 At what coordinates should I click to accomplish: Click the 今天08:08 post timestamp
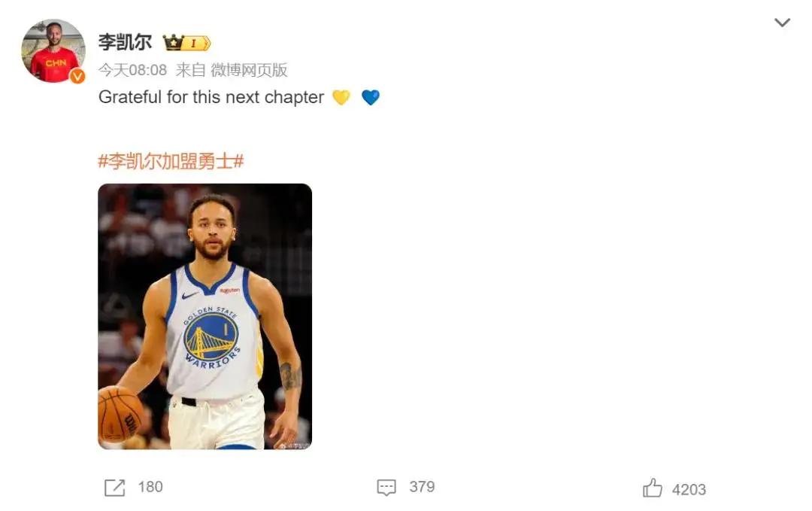[132, 71]
